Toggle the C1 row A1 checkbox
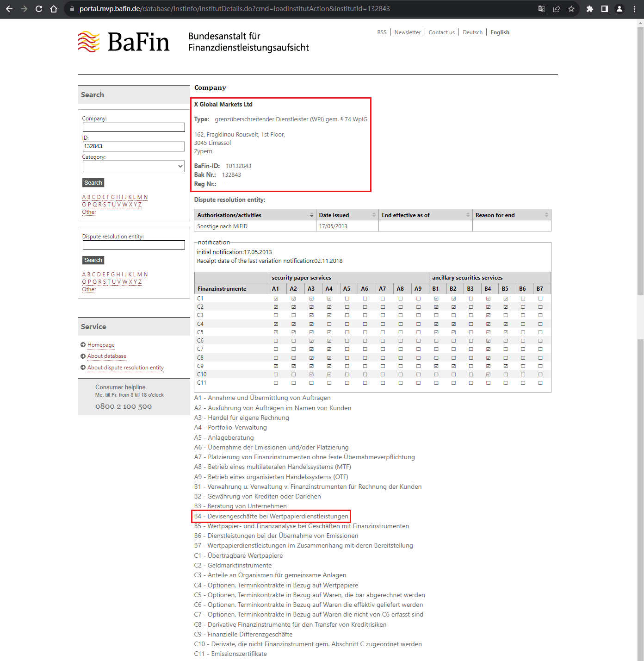644x661 pixels. coord(276,299)
